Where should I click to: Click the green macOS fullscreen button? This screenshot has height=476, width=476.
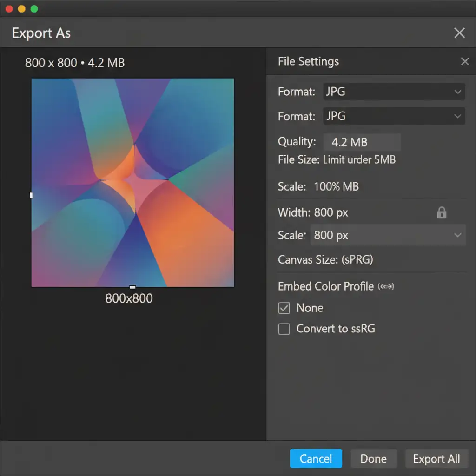34,9
